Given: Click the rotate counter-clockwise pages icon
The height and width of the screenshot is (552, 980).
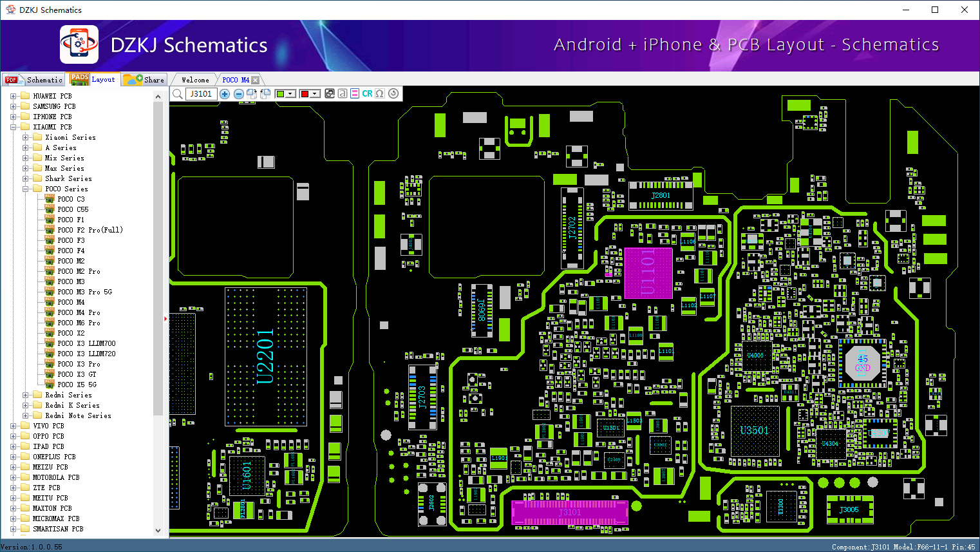Looking at the screenshot, I should click(265, 94).
